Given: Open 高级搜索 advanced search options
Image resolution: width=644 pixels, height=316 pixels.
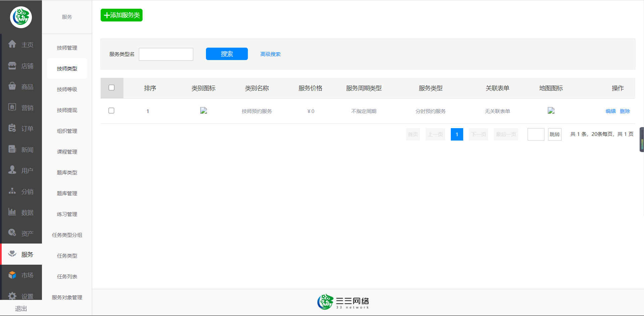Looking at the screenshot, I should (270, 54).
